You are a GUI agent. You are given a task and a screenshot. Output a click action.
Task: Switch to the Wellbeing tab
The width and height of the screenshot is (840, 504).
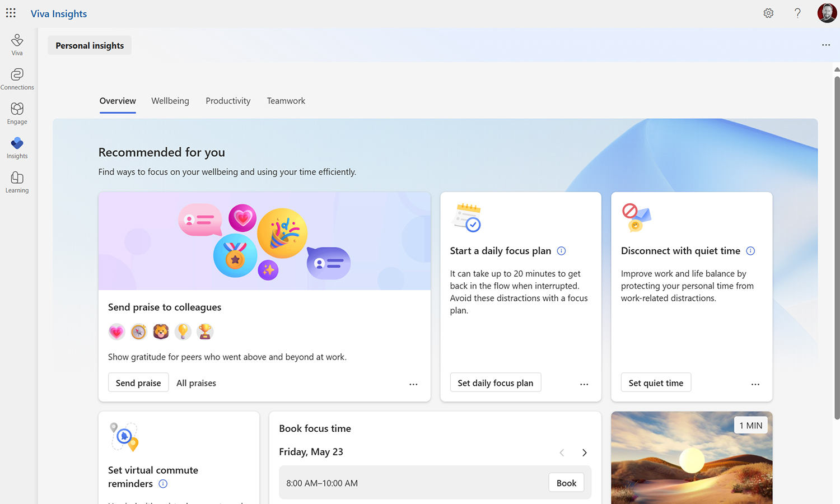pos(170,101)
